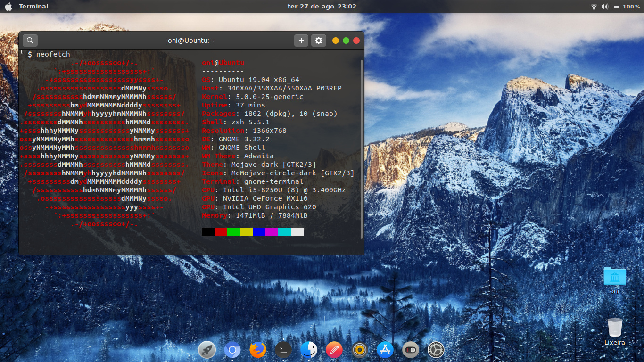Launch the rocket launcher in the dock

[207, 350]
